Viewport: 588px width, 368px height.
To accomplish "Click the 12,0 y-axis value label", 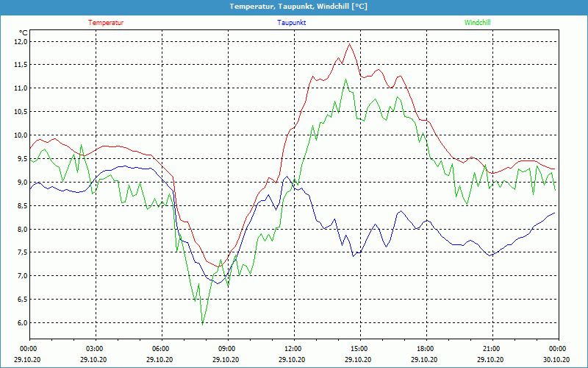I will tap(20, 41).
